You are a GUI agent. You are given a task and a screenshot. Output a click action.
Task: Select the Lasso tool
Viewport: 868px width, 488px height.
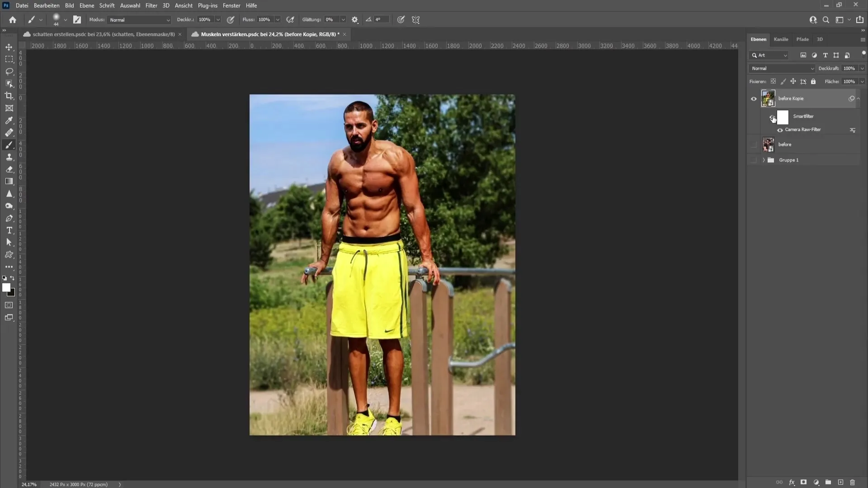pyautogui.click(x=9, y=71)
